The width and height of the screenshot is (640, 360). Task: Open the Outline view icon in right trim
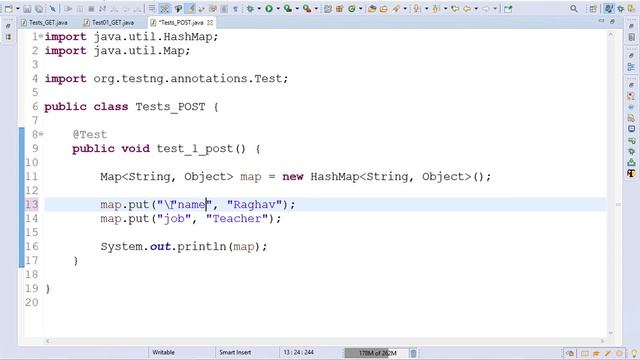pos(631,67)
